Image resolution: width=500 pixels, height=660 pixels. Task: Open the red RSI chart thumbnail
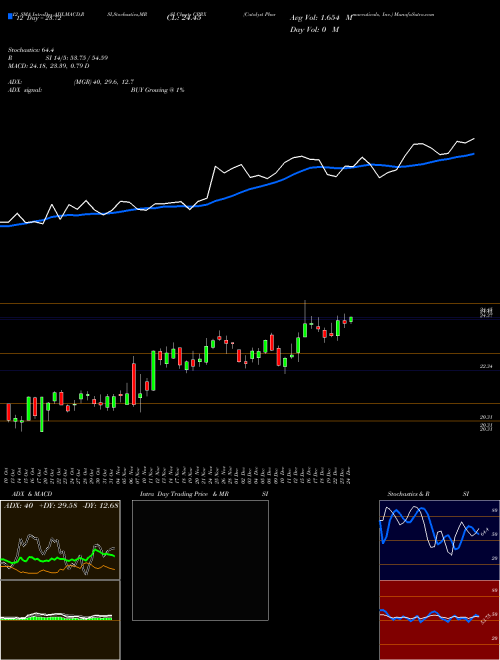(439, 620)
